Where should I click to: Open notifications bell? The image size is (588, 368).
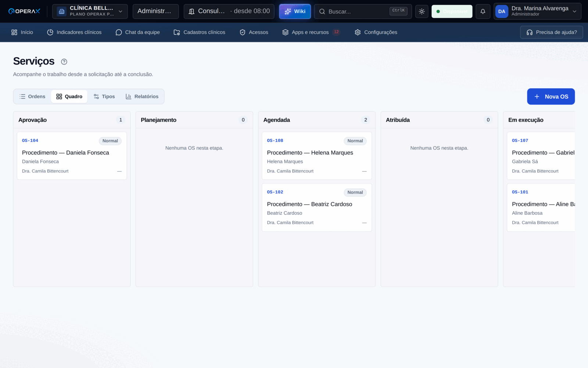pyautogui.click(x=483, y=11)
